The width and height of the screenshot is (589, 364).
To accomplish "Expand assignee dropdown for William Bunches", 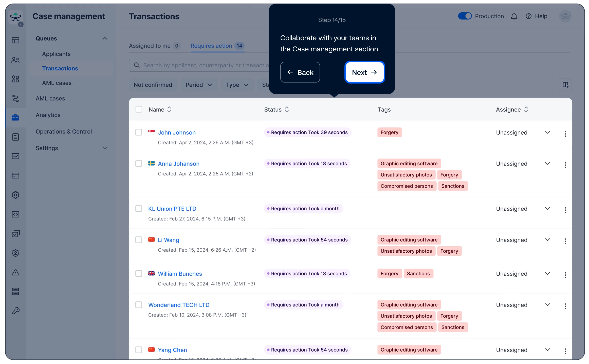I will 547,274.
